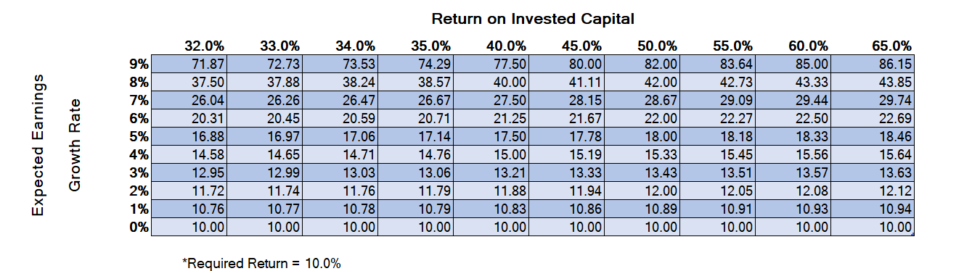Select the cell showing 71.87

189,64
